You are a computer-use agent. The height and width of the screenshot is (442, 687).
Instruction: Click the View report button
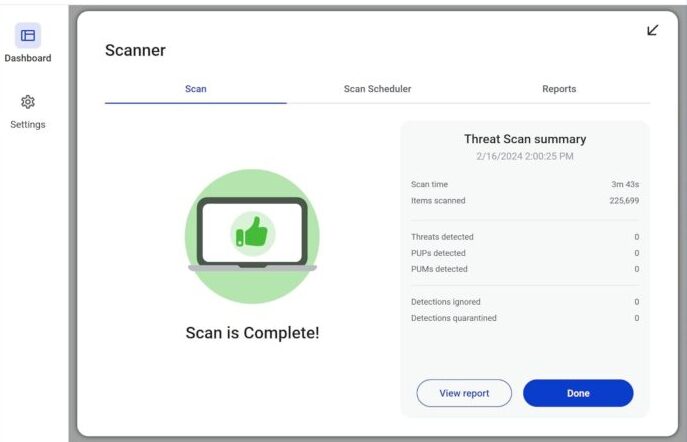pos(464,393)
